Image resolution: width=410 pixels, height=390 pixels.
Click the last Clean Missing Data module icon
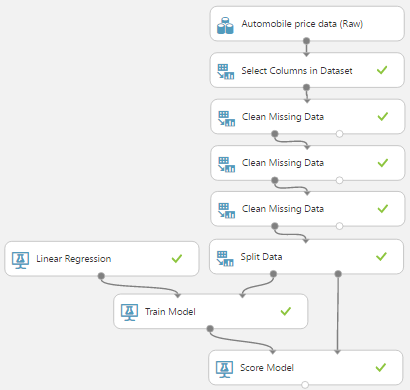coord(226,210)
